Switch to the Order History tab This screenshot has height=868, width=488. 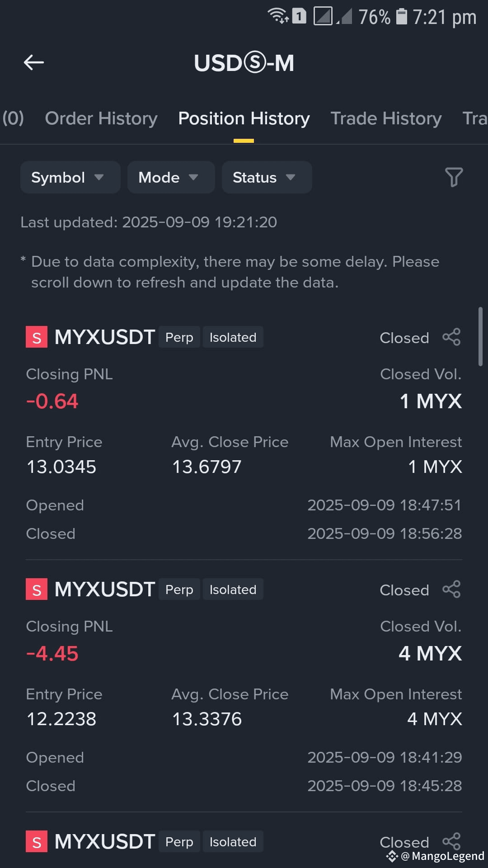pyautogui.click(x=101, y=118)
